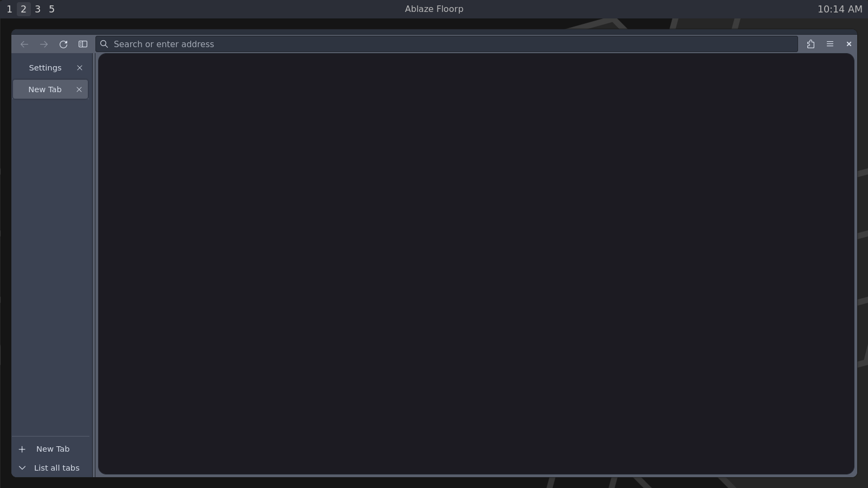Select the New Tab tab in sidebar
The width and height of the screenshot is (868, 488).
(45, 89)
